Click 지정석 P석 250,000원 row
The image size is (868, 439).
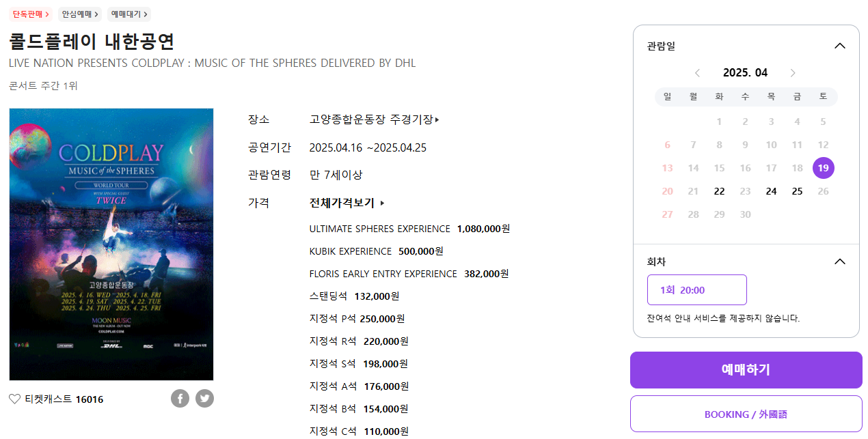pyautogui.click(x=357, y=319)
